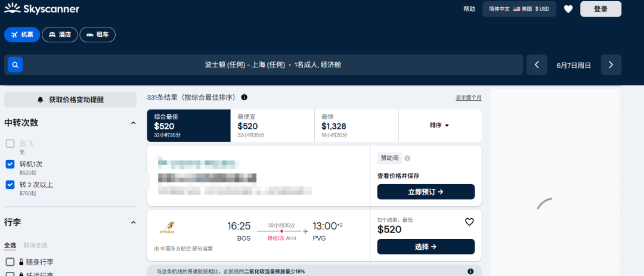This screenshot has height=276, width=644.
Task: Click 获取价格变动提醒 price alert button
Action: (x=70, y=100)
